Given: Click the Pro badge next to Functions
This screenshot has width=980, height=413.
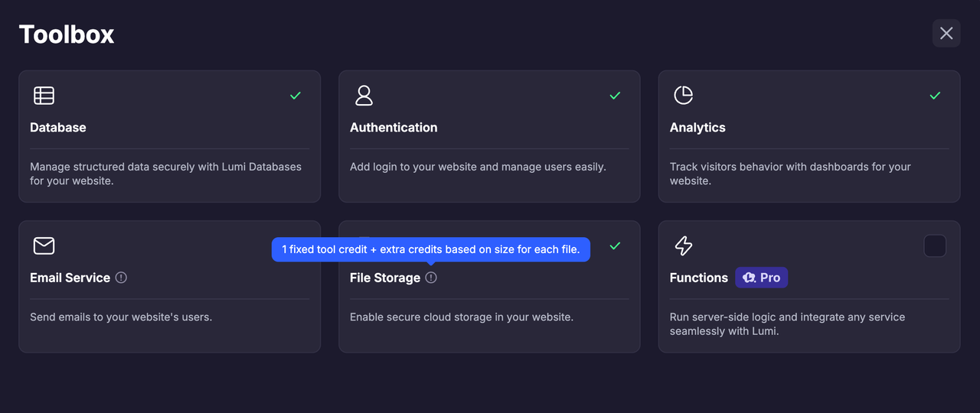Looking at the screenshot, I should coord(761,278).
